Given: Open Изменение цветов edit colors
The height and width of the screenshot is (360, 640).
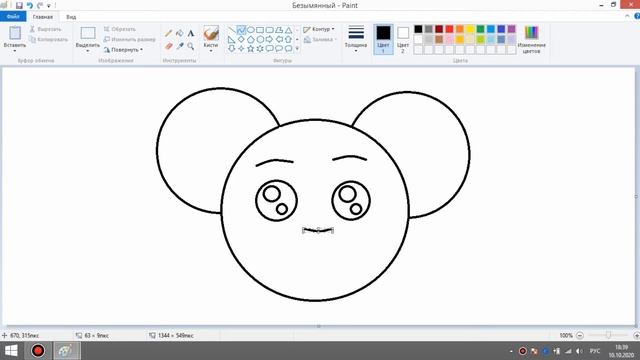Looking at the screenshot, I should (x=531, y=39).
